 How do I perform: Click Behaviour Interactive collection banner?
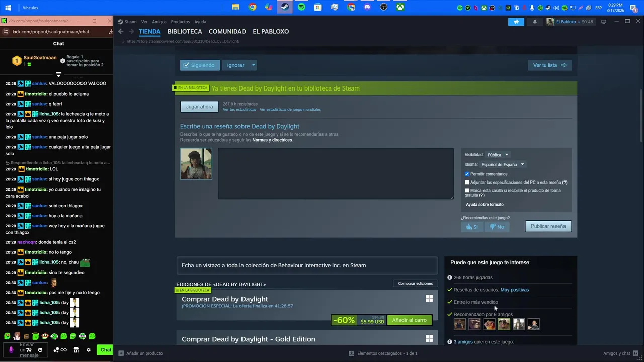click(x=307, y=265)
